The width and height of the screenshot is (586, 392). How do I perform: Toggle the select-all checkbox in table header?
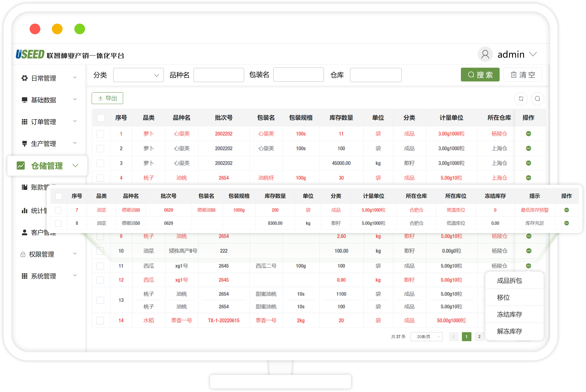(101, 118)
